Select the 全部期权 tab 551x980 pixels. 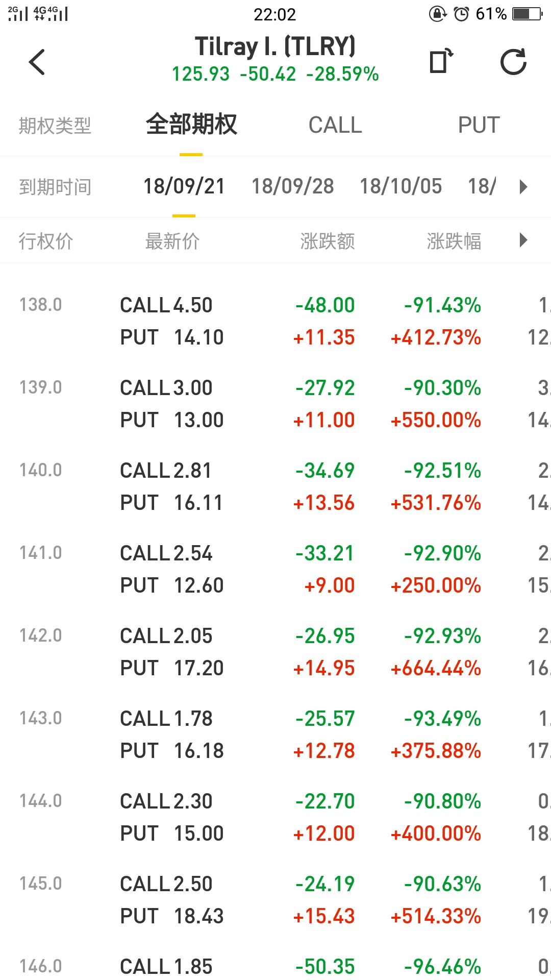tap(191, 125)
